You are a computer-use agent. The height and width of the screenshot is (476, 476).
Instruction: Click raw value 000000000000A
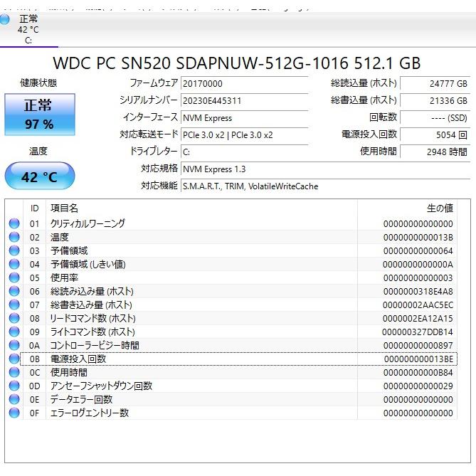pos(418,265)
